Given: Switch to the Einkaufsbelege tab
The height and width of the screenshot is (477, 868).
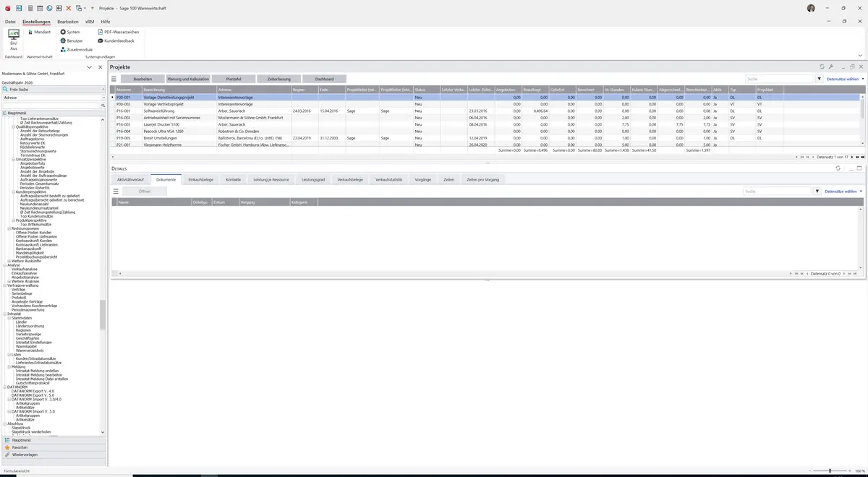Looking at the screenshot, I should click(200, 179).
